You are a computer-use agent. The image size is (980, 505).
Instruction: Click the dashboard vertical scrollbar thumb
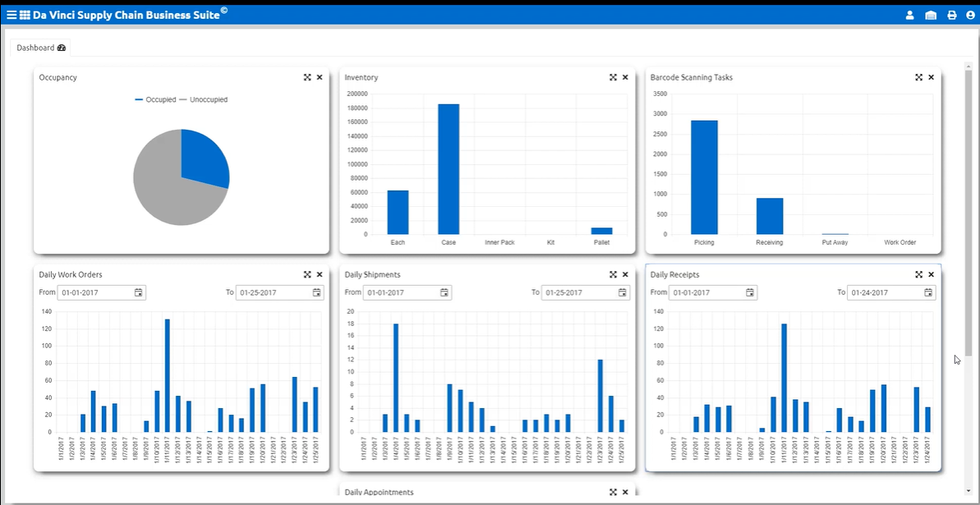[969, 213]
